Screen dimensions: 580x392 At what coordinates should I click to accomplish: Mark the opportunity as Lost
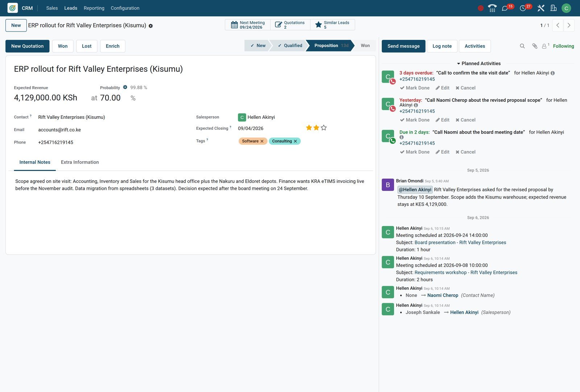(x=87, y=46)
